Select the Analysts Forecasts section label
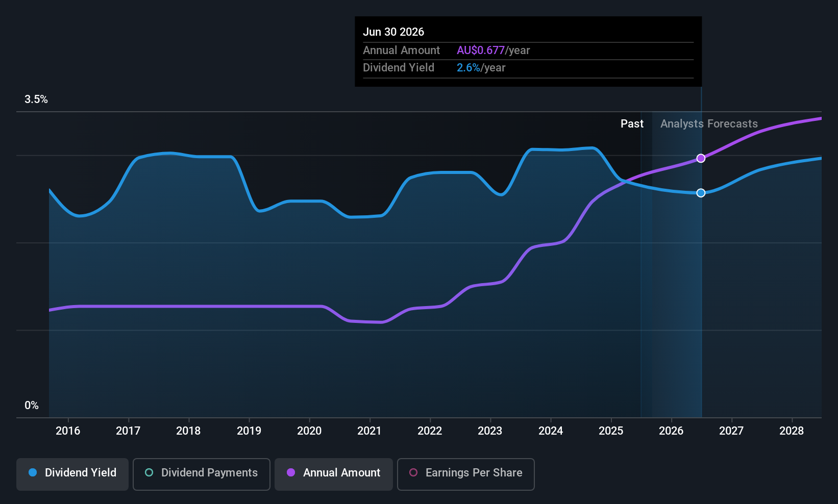The height and width of the screenshot is (504, 838). [x=709, y=124]
